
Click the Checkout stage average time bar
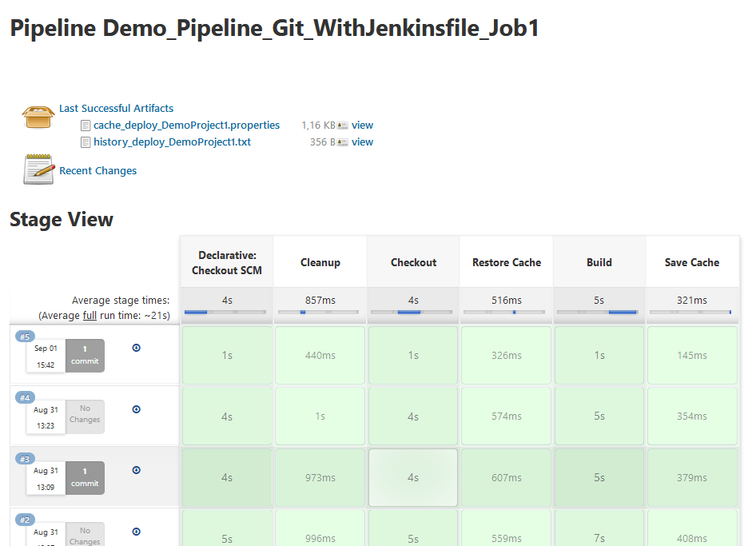click(x=412, y=312)
